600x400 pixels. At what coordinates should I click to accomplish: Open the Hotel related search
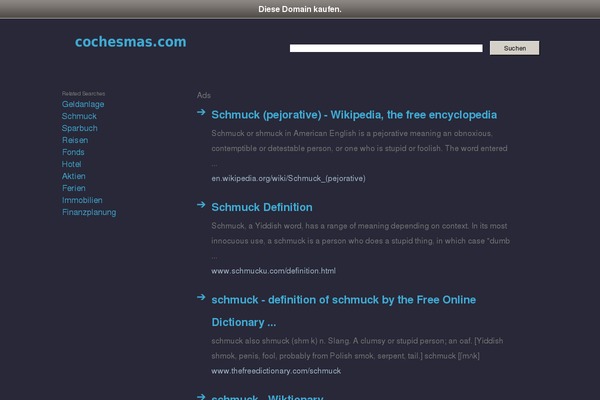(72, 164)
